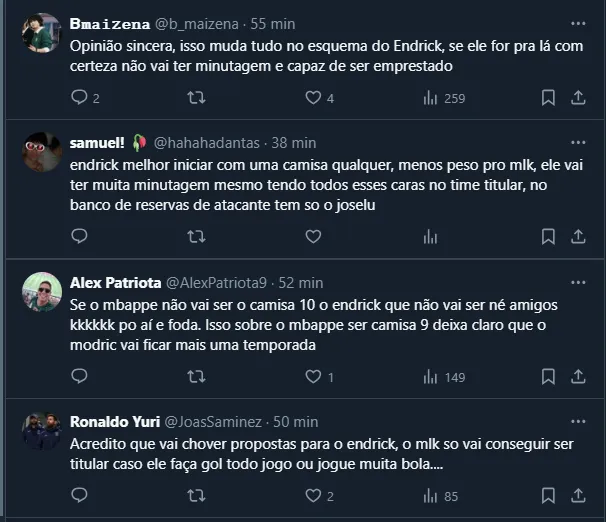Viewport: 606px width, 522px height.
Task: Open the 55 min timestamp on Bmaizena's tweet
Action: (x=271, y=23)
